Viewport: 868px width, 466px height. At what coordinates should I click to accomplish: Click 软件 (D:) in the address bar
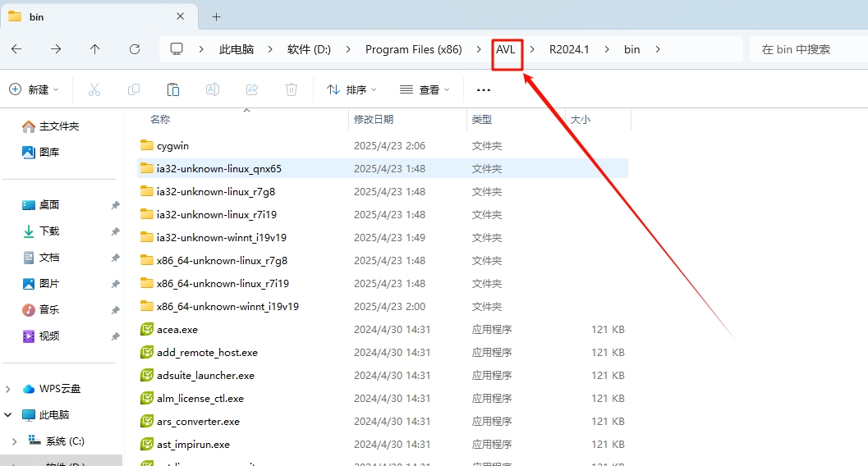(309, 49)
